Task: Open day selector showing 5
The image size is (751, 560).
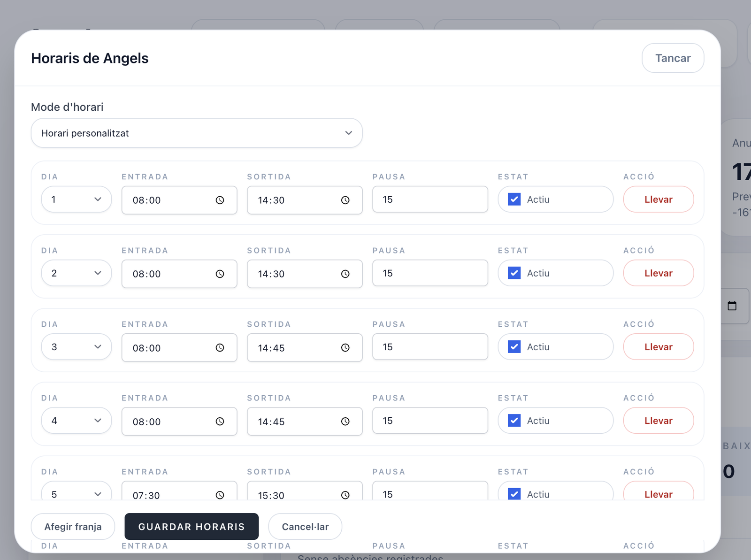Action: (x=77, y=491)
